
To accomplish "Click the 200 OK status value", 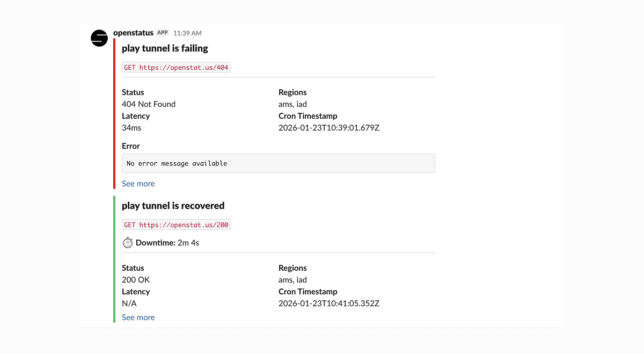I will [x=136, y=280].
